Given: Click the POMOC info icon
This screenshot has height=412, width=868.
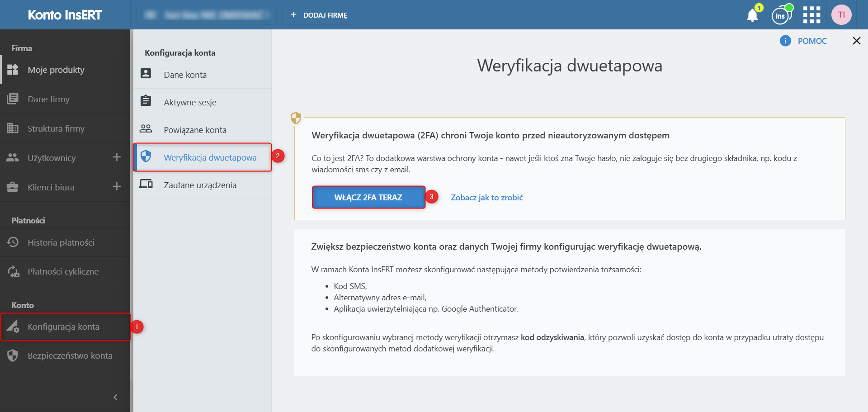Looking at the screenshot, I should tap(785, 41).
